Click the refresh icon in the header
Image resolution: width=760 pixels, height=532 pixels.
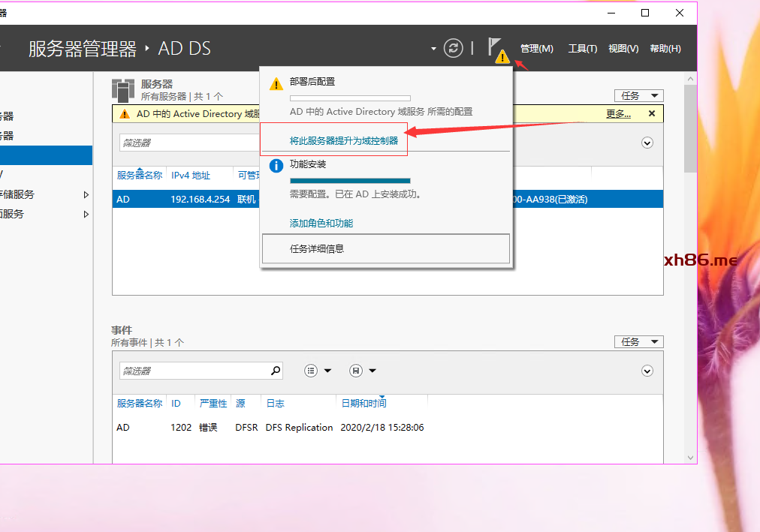click(453, 48)
